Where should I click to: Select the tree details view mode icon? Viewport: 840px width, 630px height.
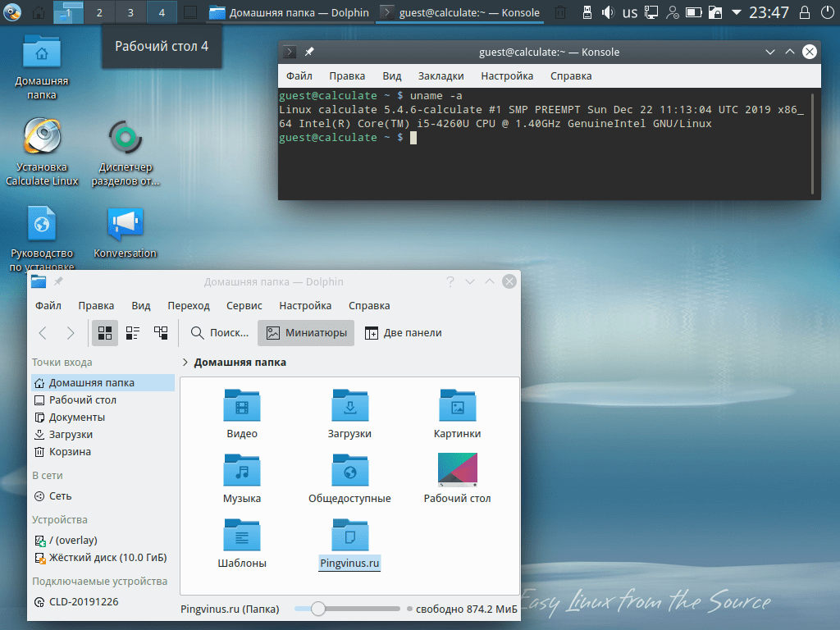click(x=161, y=333)
